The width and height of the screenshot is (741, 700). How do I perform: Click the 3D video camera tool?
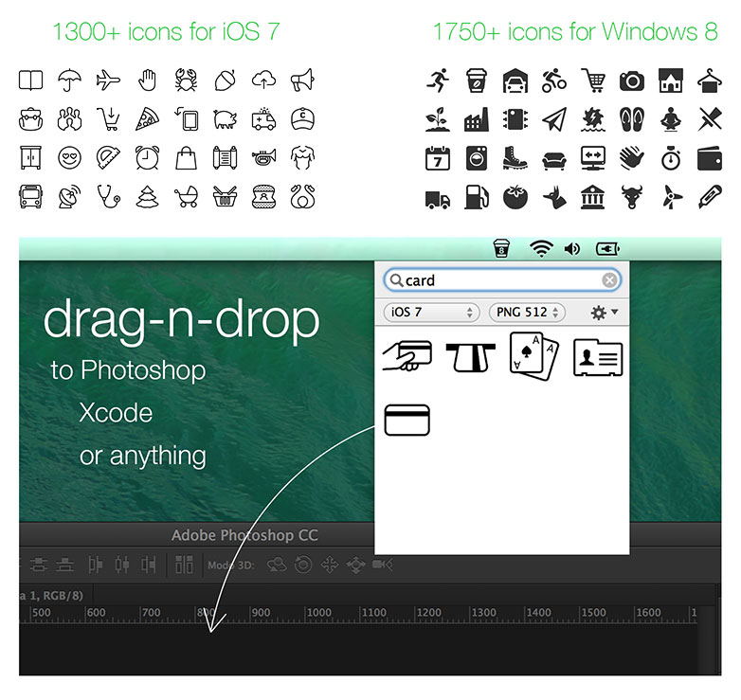(x=382, y=565)
